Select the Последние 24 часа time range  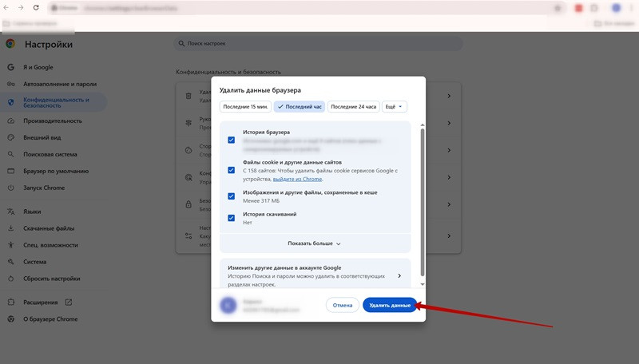pos(352,107)
